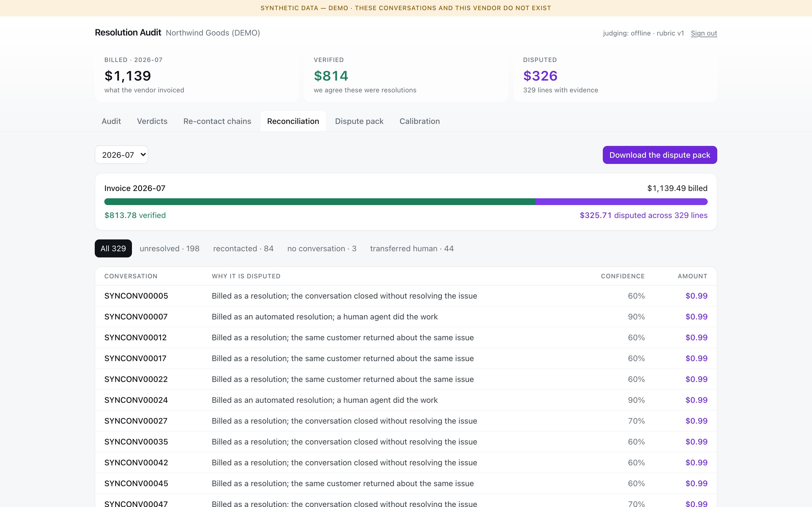Open conversation SYNCONV00005 row
The height and width of the screenshot is (507, 812).
(406, 296)
